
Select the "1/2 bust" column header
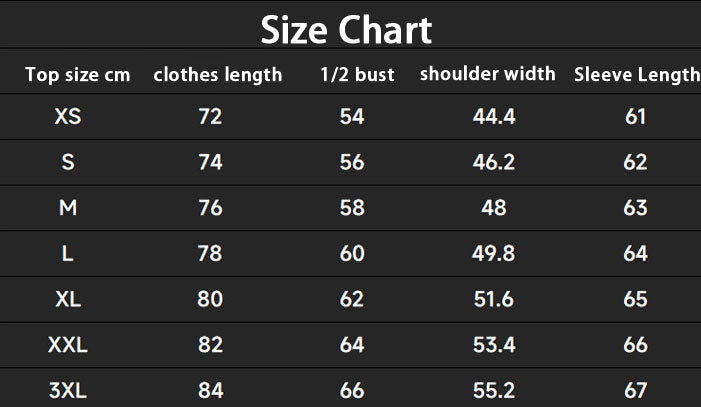(357, 75)
